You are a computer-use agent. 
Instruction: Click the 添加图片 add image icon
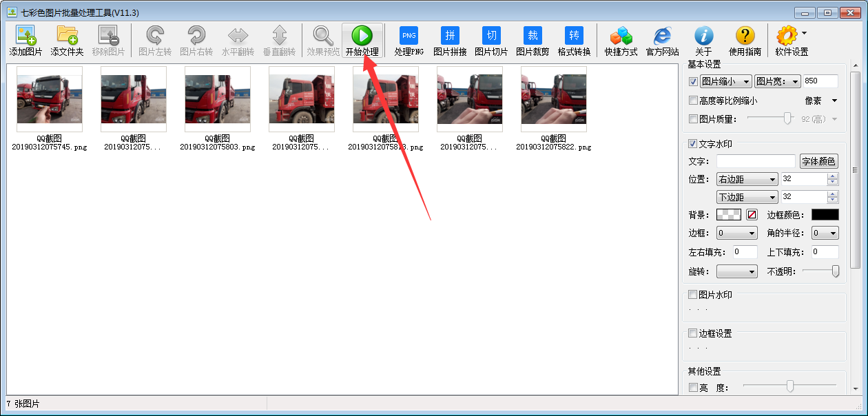(25, 41)
